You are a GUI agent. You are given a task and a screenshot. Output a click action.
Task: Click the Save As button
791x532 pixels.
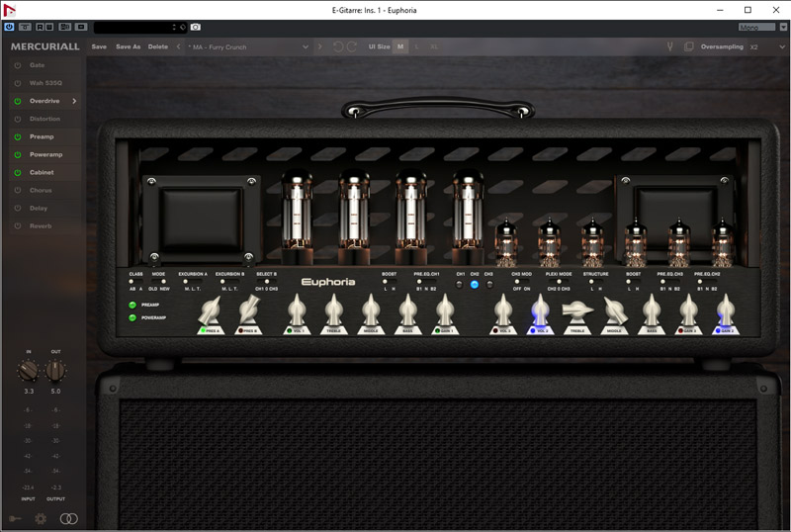128,46
